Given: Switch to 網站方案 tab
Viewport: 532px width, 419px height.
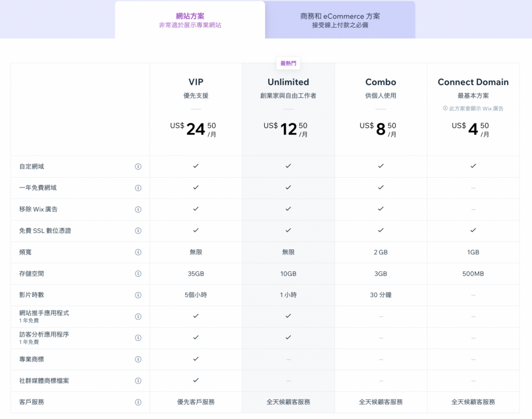Looking at the screenshot, I should pyautogui.click(x=190, y=20).
